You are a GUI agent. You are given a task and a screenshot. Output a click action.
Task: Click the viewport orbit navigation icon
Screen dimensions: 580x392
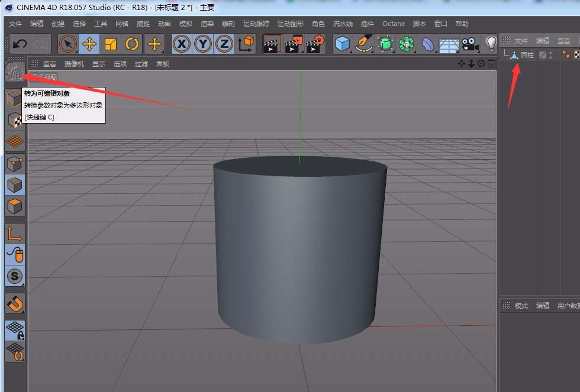coord(481,64)
